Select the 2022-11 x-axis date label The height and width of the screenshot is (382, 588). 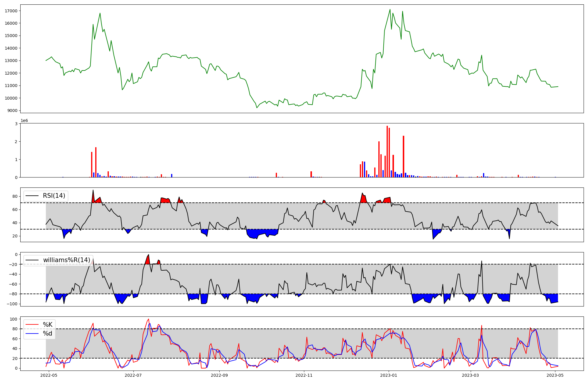click(304, 375)
